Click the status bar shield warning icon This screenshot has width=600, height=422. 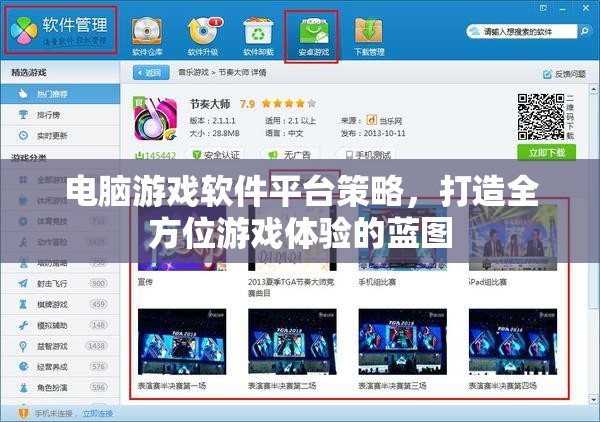click(x=23, y=413)
